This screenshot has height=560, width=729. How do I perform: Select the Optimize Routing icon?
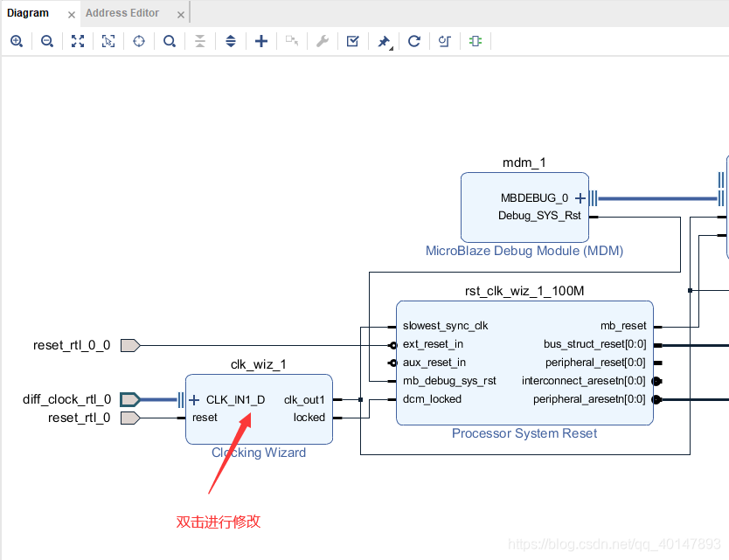444,41
